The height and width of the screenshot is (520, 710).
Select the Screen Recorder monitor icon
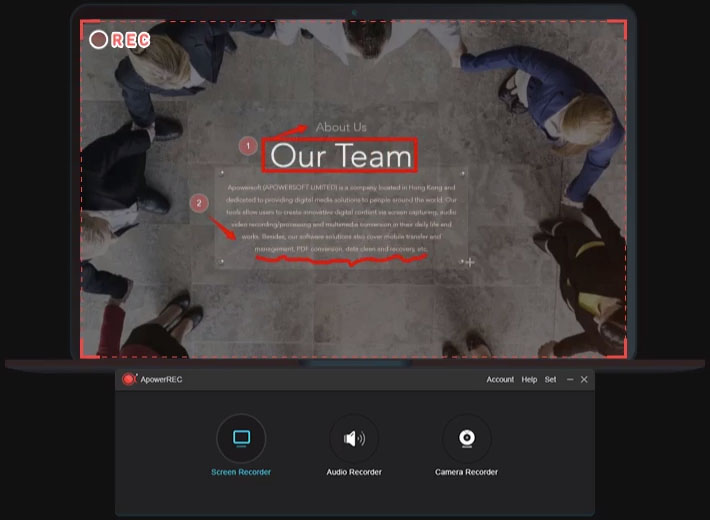241,438
